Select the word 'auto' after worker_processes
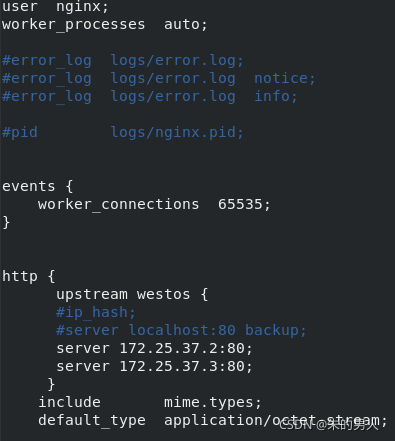Viewport: 395px width, 441px height. tap(182, 24)
